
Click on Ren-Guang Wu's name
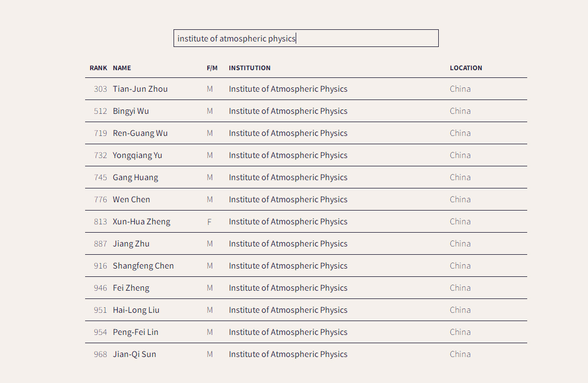click(140, 133)
